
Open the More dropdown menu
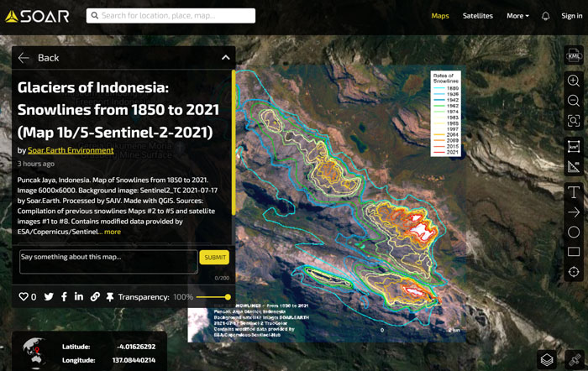[517, 16]
